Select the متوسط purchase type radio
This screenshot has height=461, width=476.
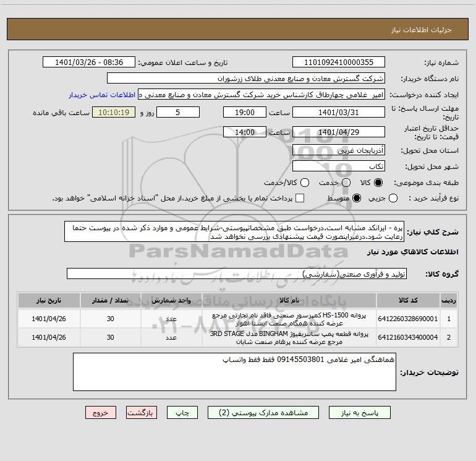(357, 198)
